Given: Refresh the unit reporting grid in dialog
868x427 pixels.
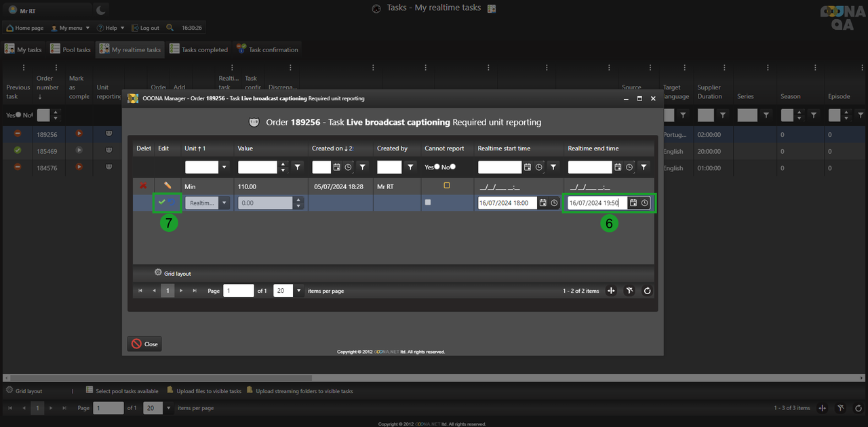Looking at the screenshot, I should tap(648, 291).
